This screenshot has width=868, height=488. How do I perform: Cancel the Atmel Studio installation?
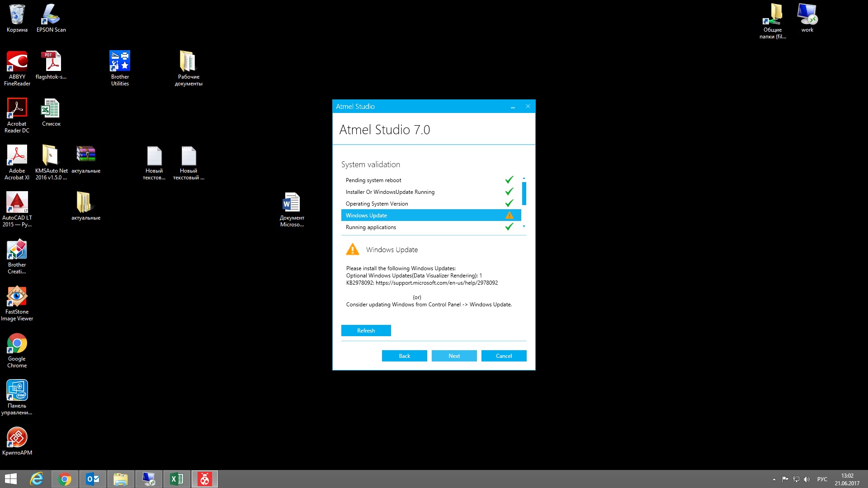tap(504, 356)
